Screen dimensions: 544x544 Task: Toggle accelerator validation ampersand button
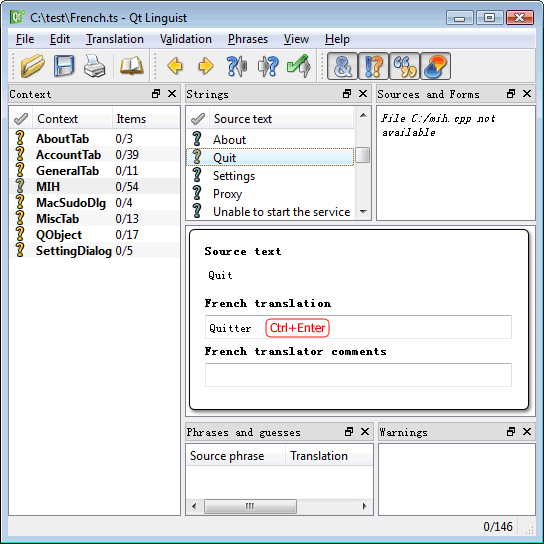pos(342,66)
